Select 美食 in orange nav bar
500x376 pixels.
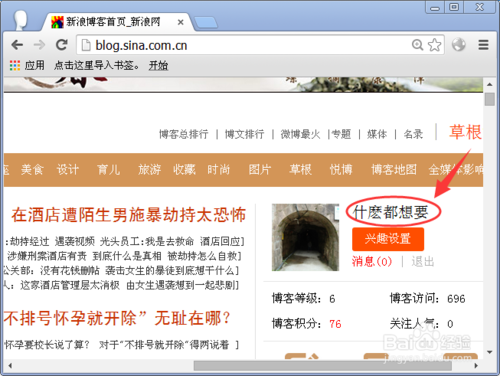click(x=32, y=170)
